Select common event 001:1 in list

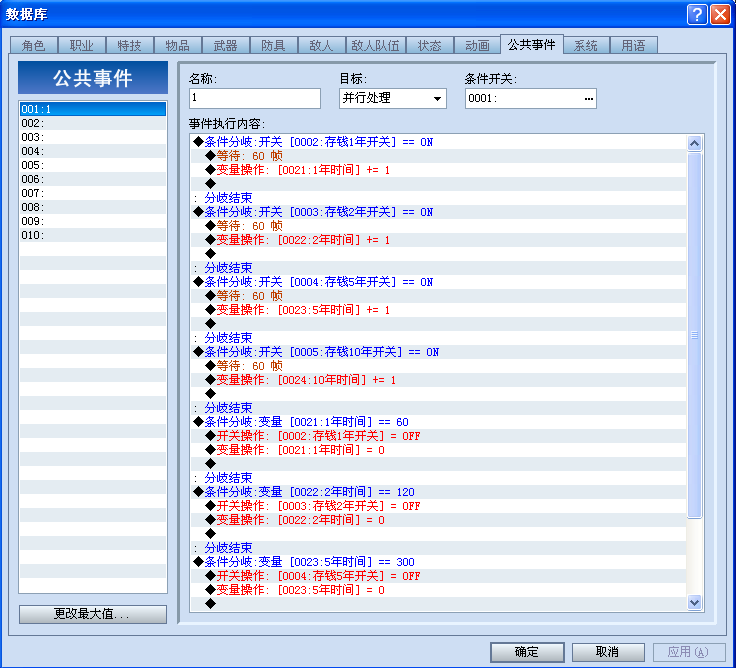93,109
